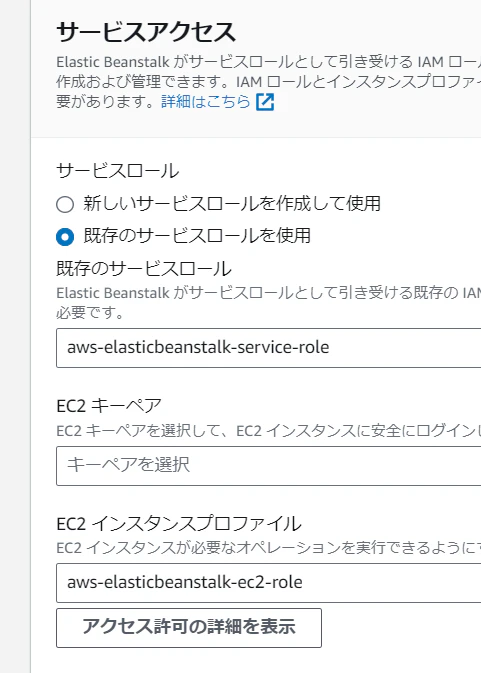Open the キーペアを選択 dropdown
The height and width of the screenshot is (673, 481).
coord(269,466)
